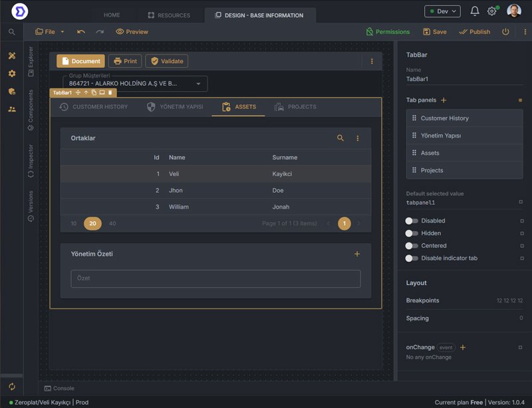Toggle the Disabled switch
532x408 pixels.
(x=412, y=221)
